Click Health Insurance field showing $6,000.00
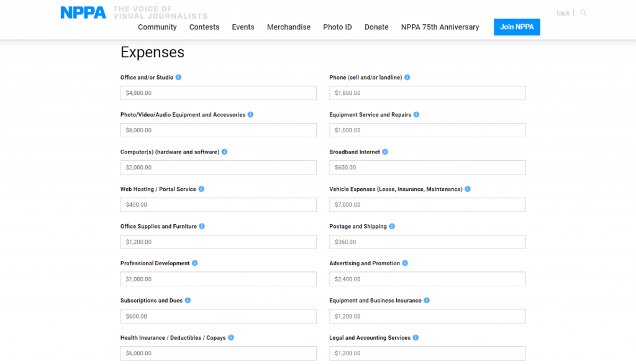Screen dimensions: 636x364 (x=219, y=353)
